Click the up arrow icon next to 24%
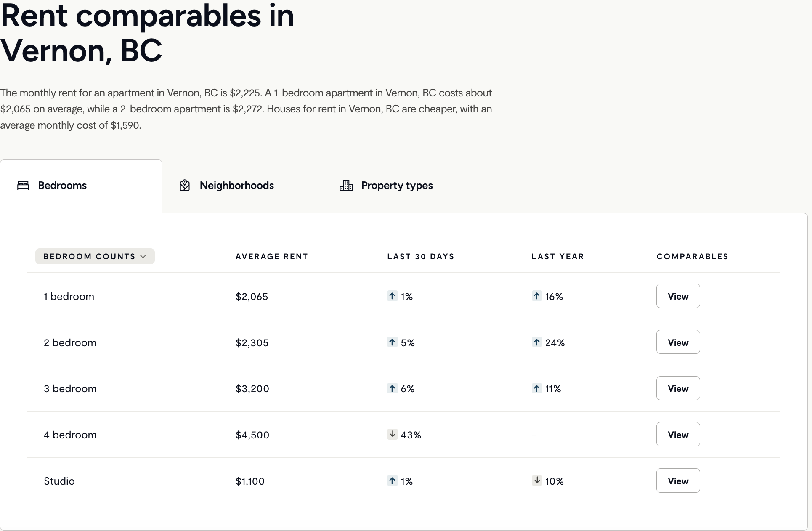The image size is (812, 531). pos(536,342)
